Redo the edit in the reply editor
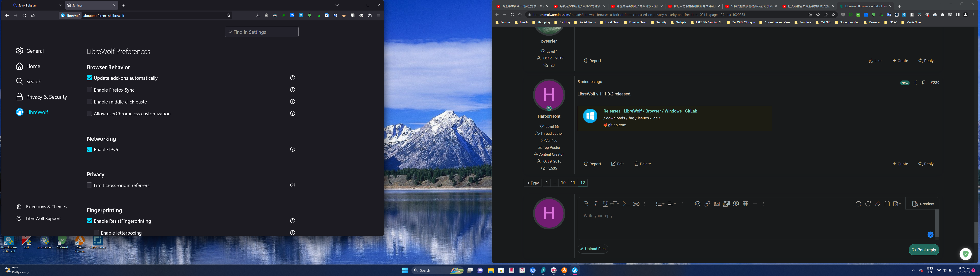This screenshot has width=980, height=276. pyautogui.click(x=868, y=204)
